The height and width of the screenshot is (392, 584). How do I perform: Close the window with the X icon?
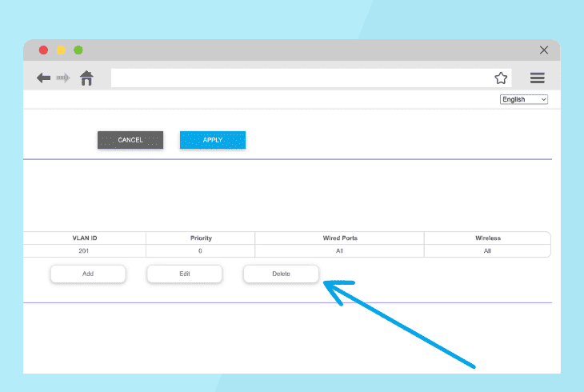pos(544,50)
